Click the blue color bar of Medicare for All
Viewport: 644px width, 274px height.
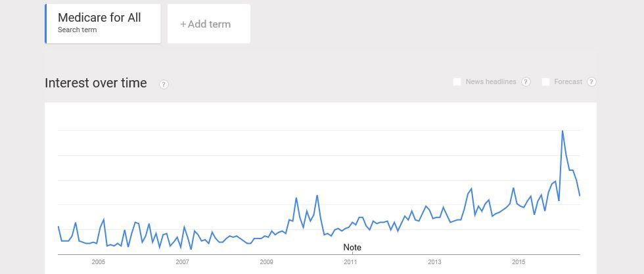click(46, 24)
